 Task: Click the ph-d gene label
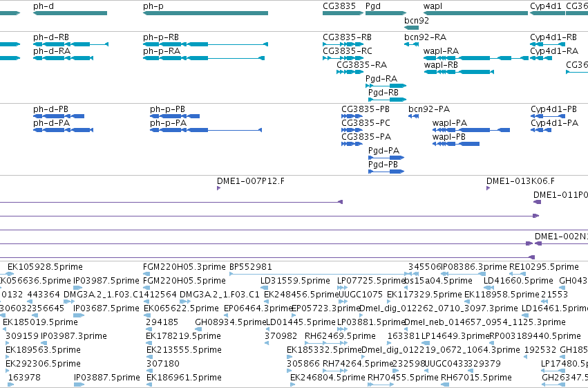click(x=44, y=6)
